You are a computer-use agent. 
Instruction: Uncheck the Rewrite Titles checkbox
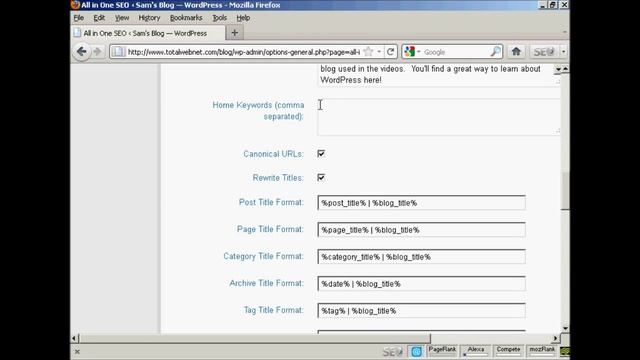tap(321, 178)
